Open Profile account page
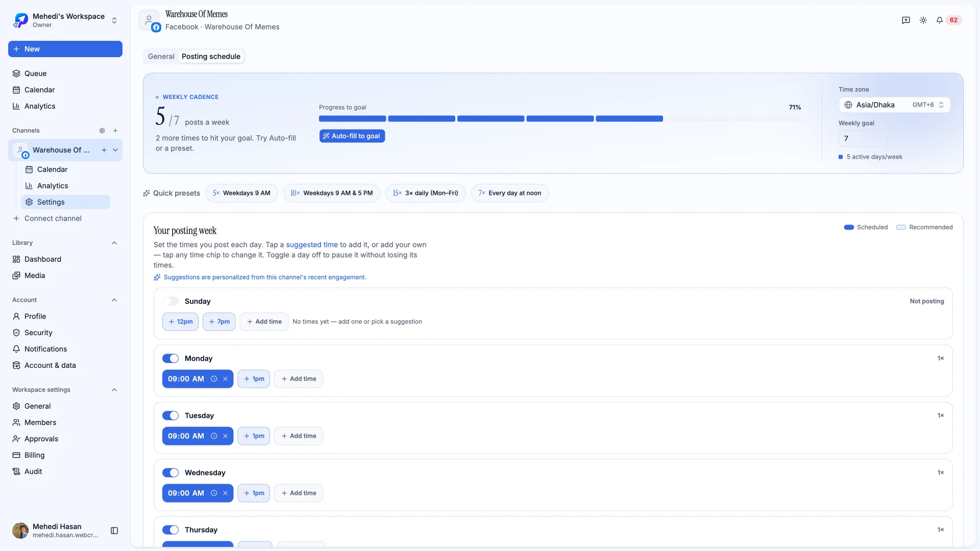The width and height of the screenshot is (980, 551). (65, 316)
